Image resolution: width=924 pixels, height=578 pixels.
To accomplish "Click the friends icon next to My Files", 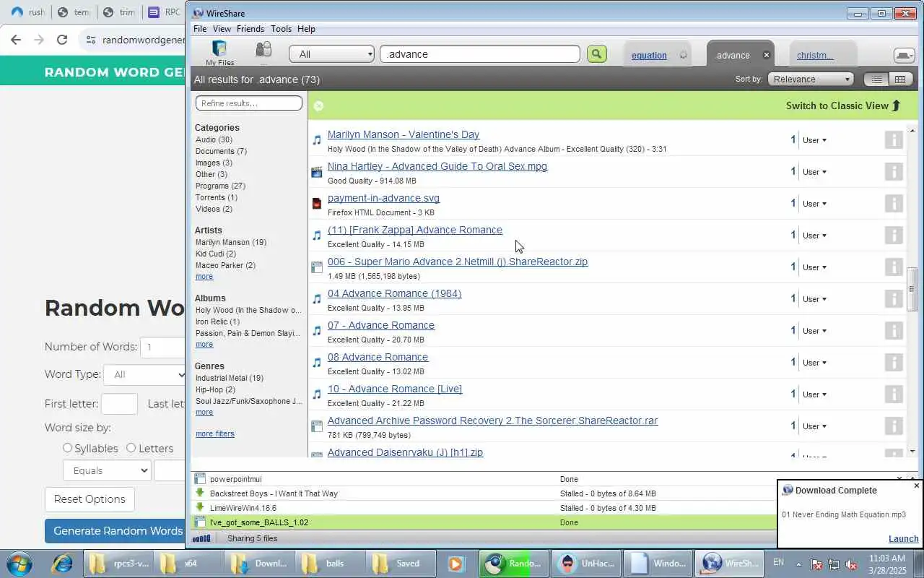I will 263,50.
